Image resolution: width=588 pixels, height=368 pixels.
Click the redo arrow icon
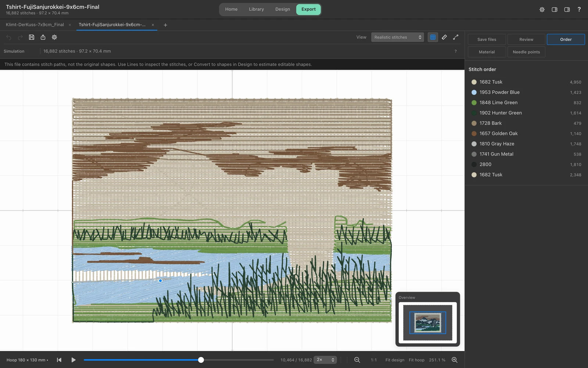pos(20,37)
